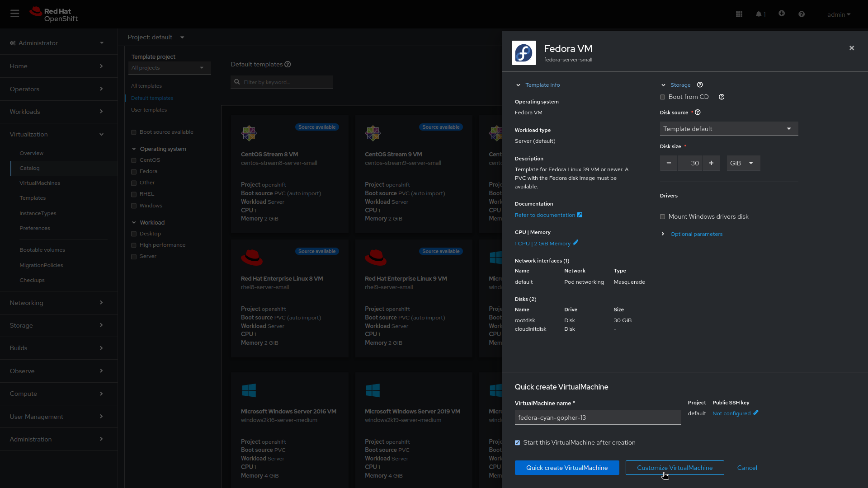Image resolution: width=868 pixels, height=488 pixels.
Task: Open the Template default disk source dropdown
Action: tap(728, 129)
